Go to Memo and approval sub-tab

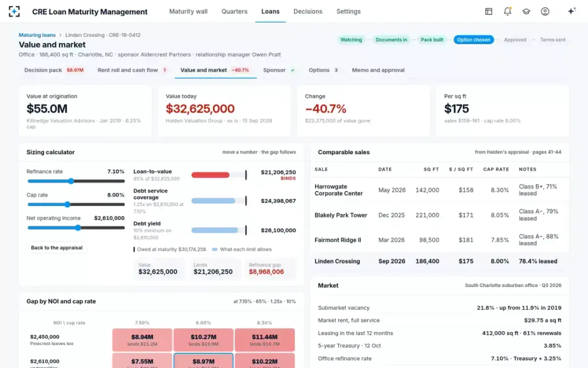coord(378,70)
